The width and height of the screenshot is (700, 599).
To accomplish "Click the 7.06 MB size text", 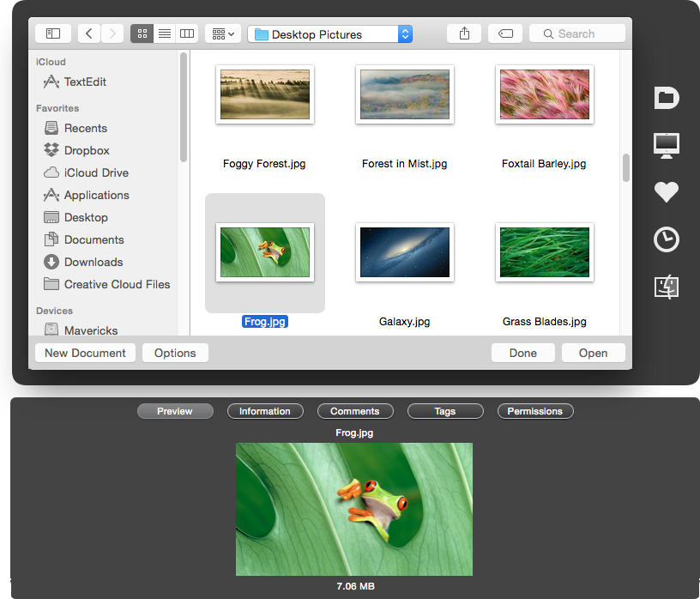I will pyautogui.click(x=355, y=586).
